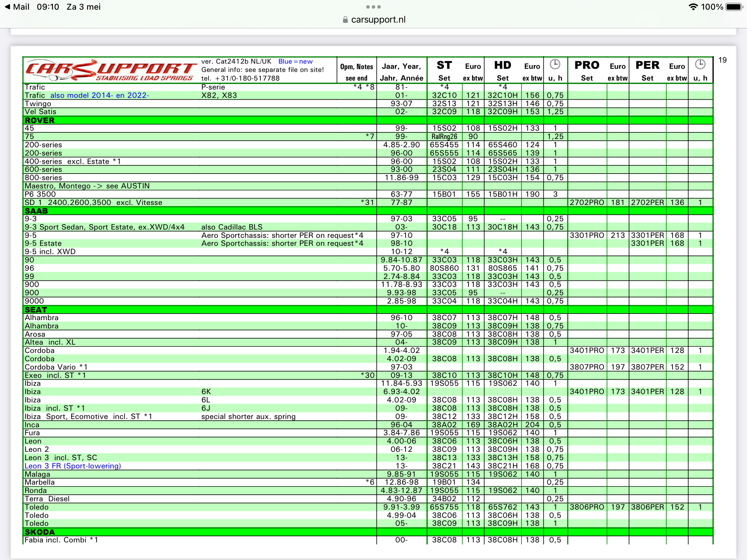747x560 pixels.
Task: Tap the 3301PRO set cell
Action: pyautogui.click(x=587, y=235)
